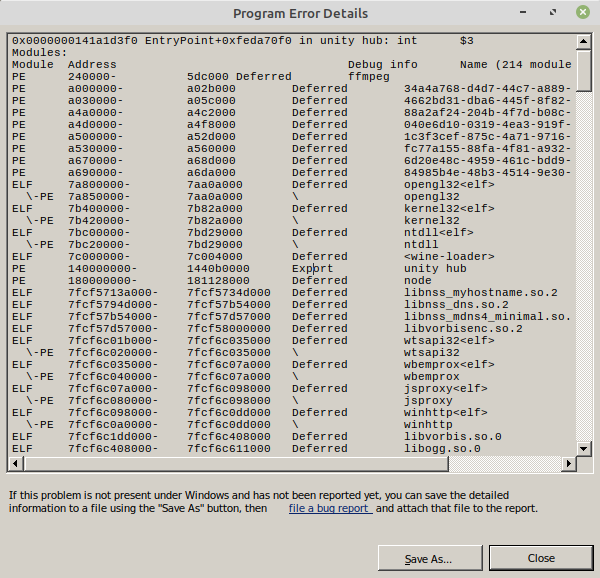This screenshot has height=578, width=600.
Task: Click the Close button
Action: (x=541, y=558)
